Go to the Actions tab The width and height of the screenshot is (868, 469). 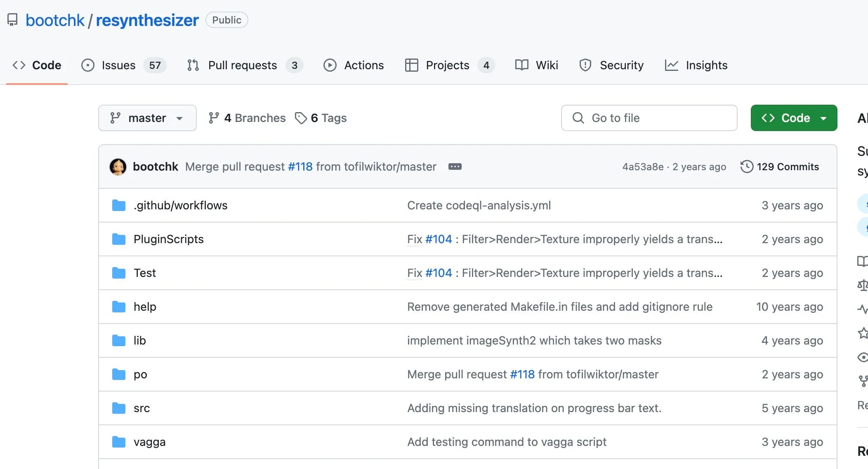(354, 65)
